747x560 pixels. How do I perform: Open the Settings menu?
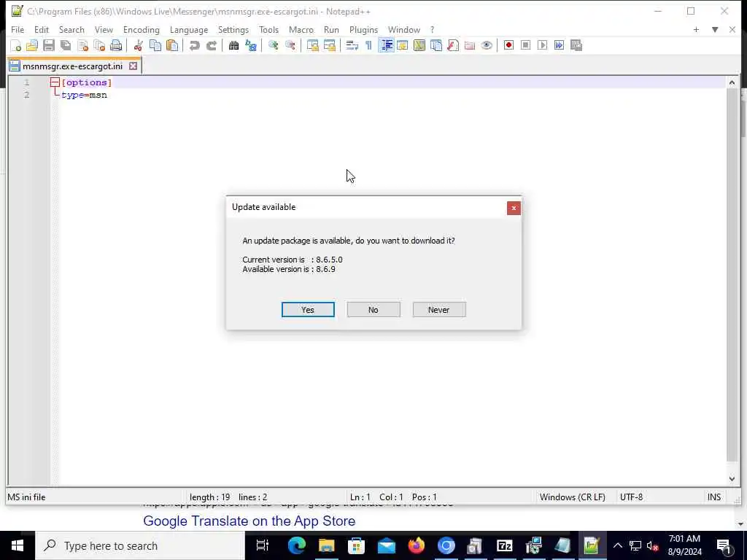pyautogui.click(x=233, y=29)
